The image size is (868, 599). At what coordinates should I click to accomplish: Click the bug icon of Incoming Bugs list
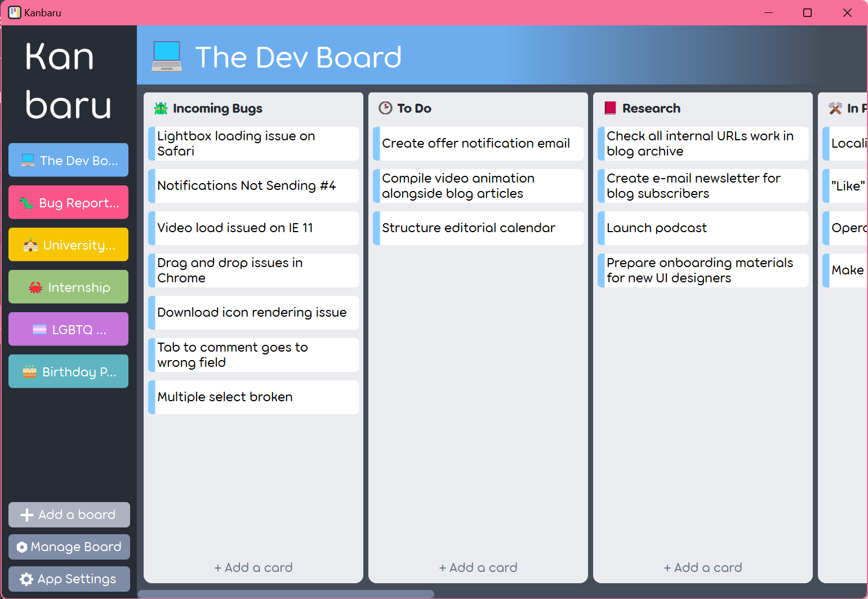click(x=161, y=108)
